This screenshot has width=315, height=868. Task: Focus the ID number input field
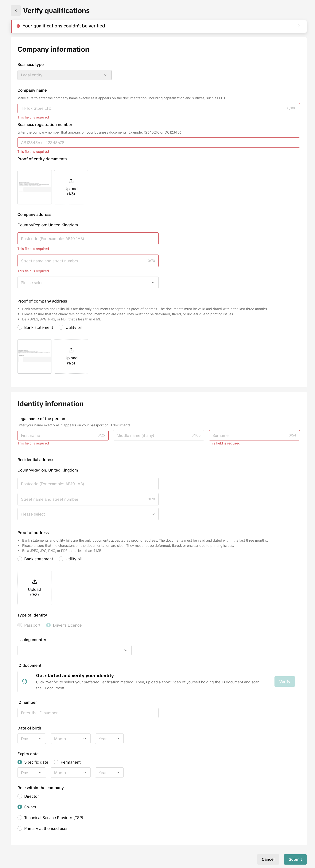(x=88, y=713)
